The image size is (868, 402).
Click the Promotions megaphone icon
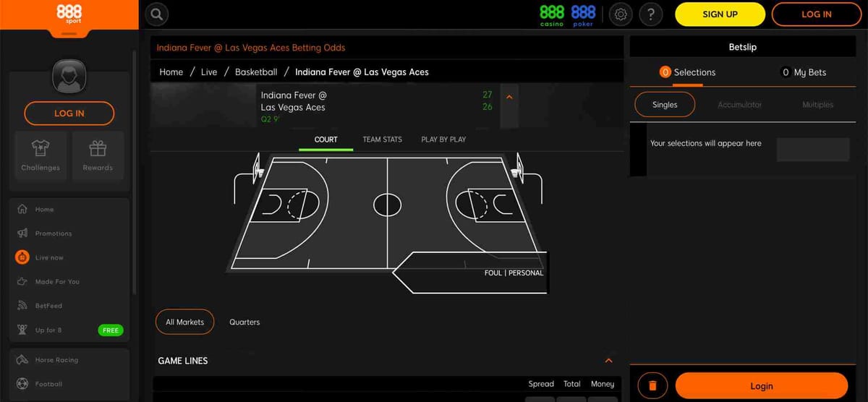click(x=22, y=234)
